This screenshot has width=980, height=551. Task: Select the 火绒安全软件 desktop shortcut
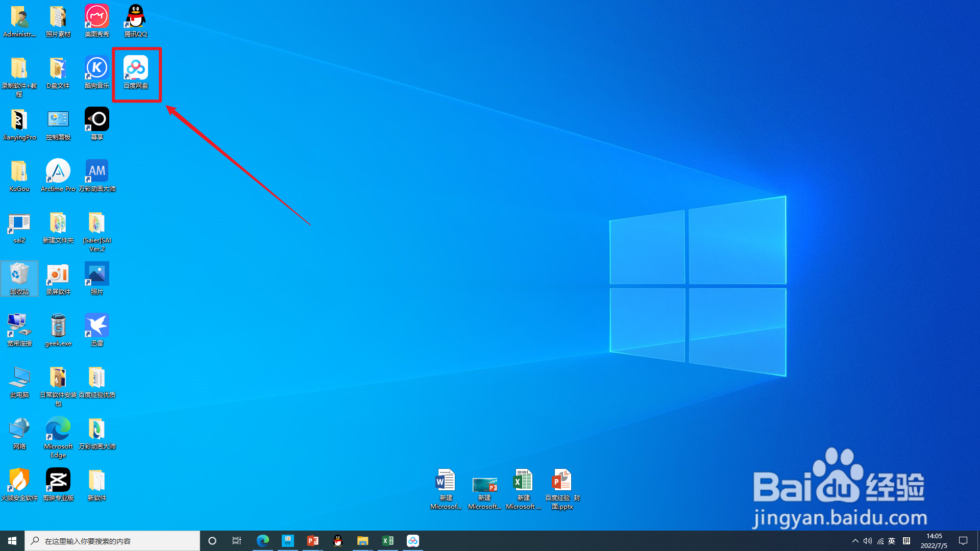point(19,485)
